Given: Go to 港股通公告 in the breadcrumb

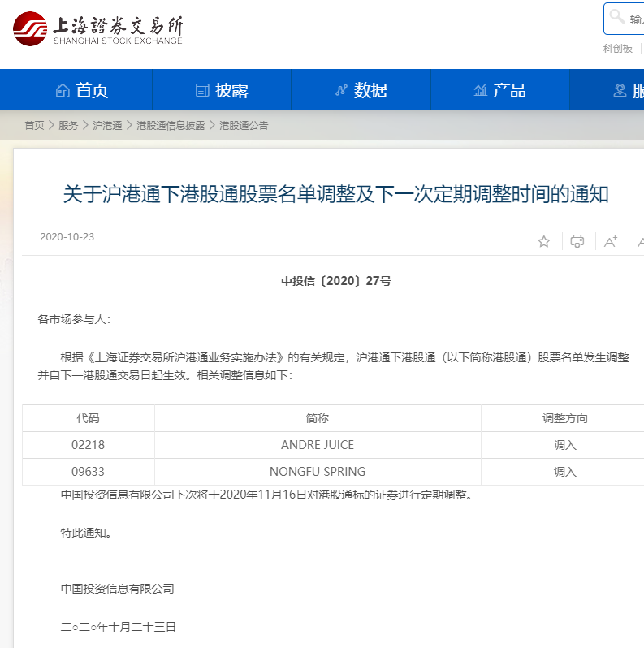Looking at the screenshot, I should pyautogui.click(x=244, y=125).
